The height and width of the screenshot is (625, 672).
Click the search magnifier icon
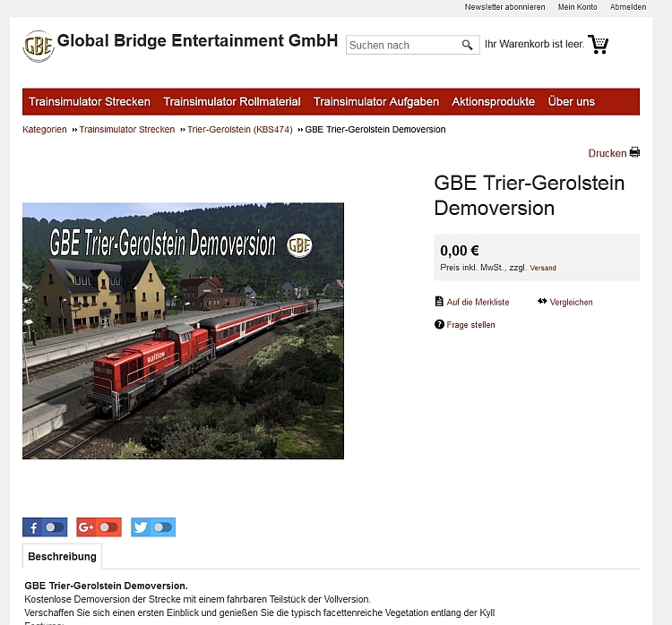(467, 45)
